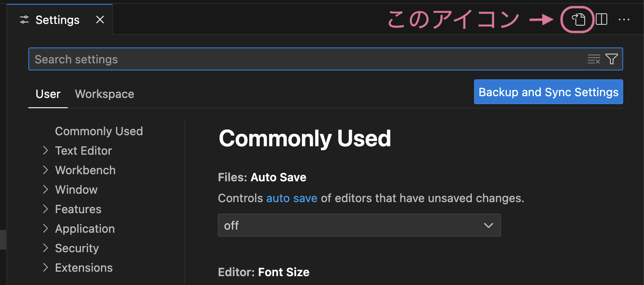The image size is (644, 285).
Task: Split the editor using the split icon
Action: [602, 20]
